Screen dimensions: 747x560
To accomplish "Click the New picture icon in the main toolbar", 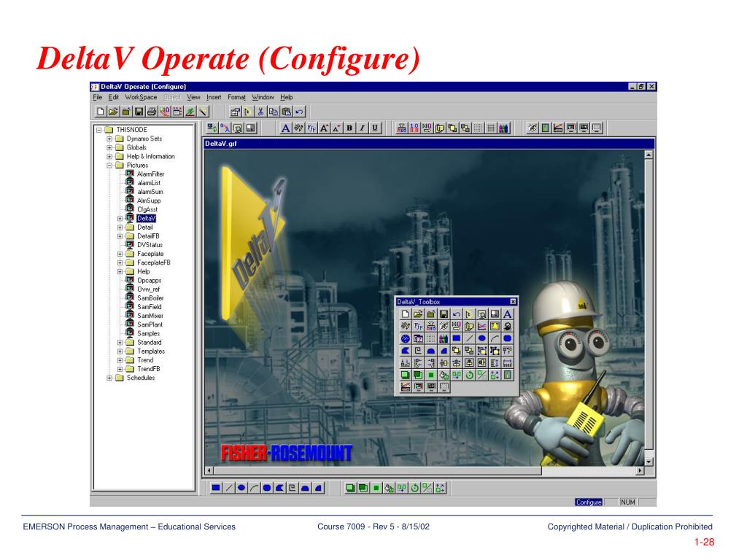I will (x=101, y=112).
